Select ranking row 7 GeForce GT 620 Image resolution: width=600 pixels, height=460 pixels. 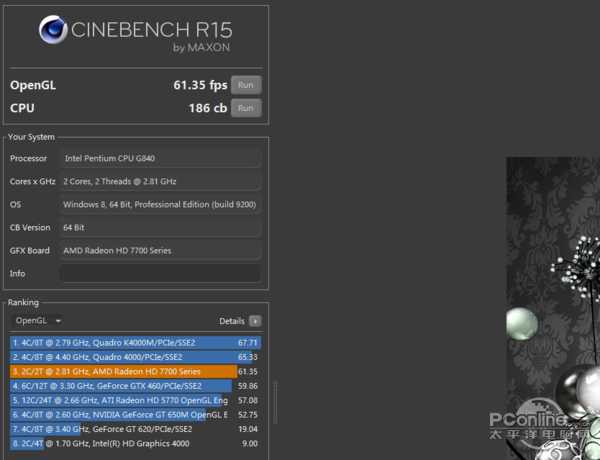tap(135, 429)
